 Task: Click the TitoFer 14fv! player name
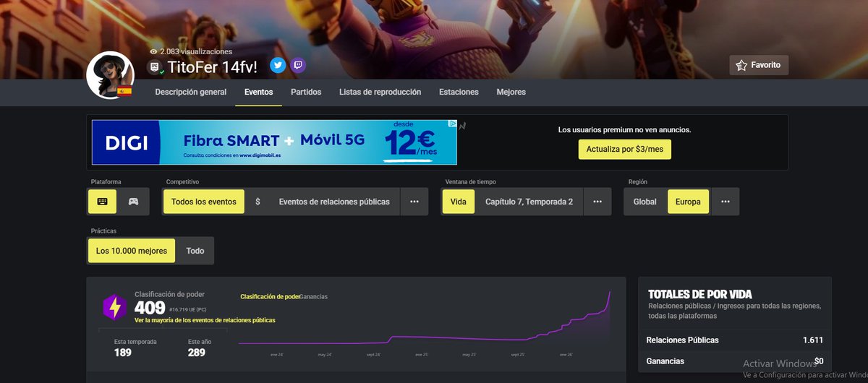(213, 67)
